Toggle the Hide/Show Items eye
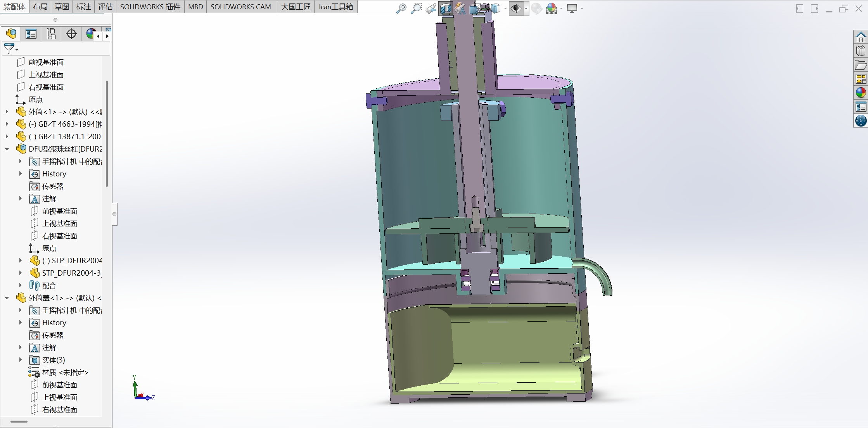 [x=515, y=8]
